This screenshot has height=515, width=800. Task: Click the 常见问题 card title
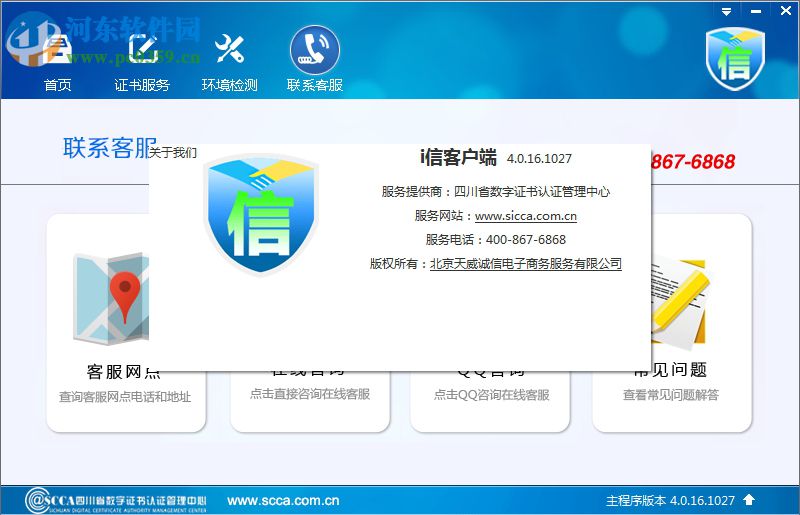point(670,370)
